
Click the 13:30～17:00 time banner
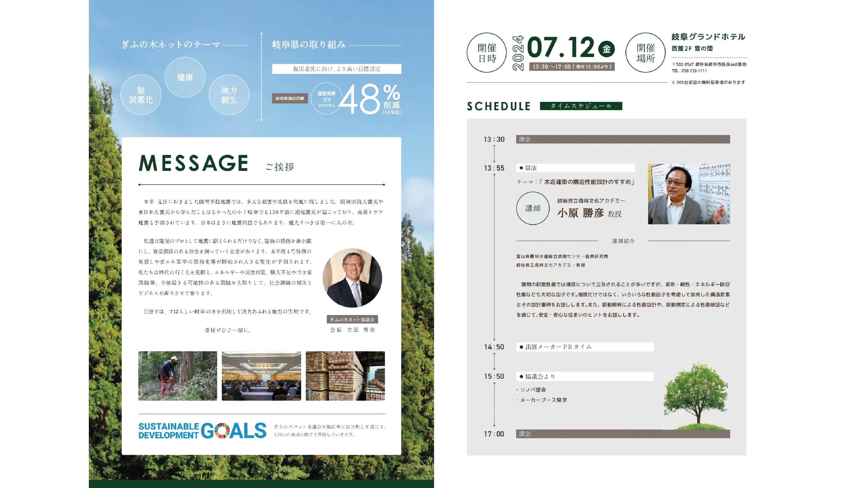pos(572,67)
